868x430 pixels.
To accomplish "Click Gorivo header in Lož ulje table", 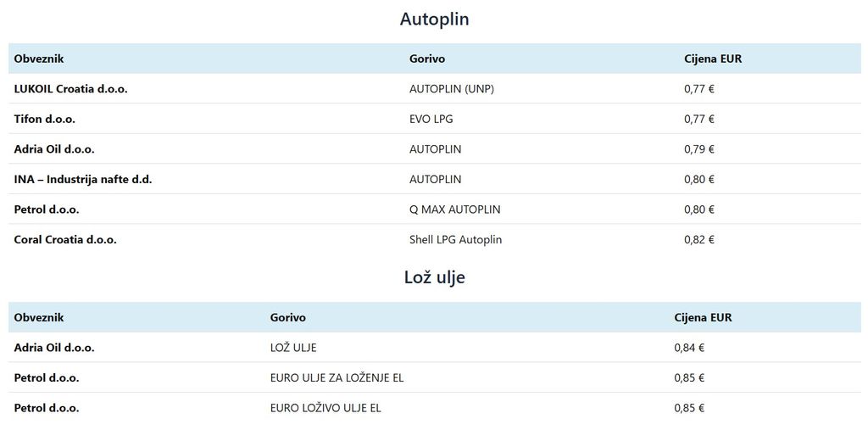I will pyautogui.click(x=288, y=317).
